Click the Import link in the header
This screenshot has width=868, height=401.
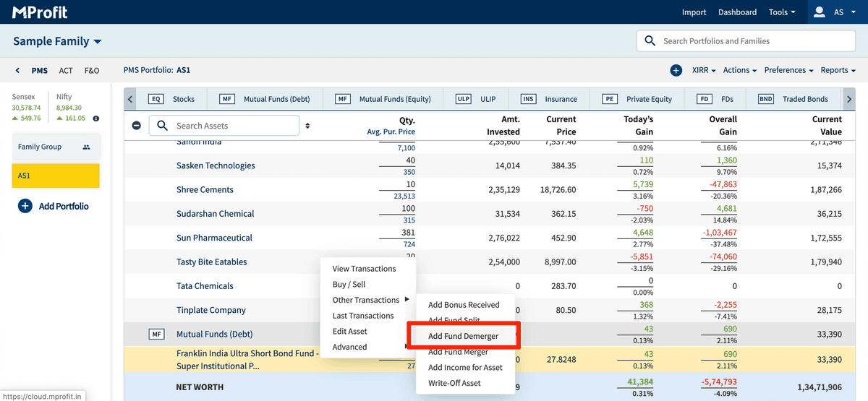click(x=694, y=12)
